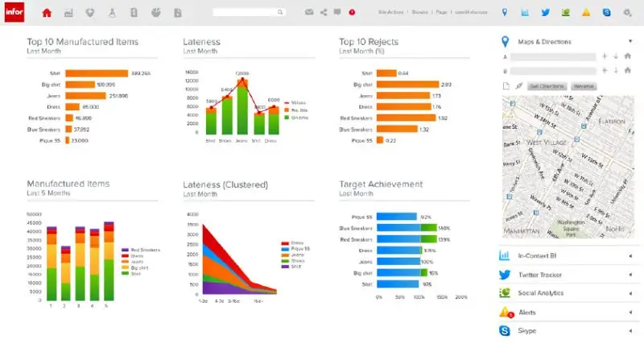Image resolution: width=644 pixels, height=344 pixels.
Task: Click the share icon in header
Action: coord(324,12)
